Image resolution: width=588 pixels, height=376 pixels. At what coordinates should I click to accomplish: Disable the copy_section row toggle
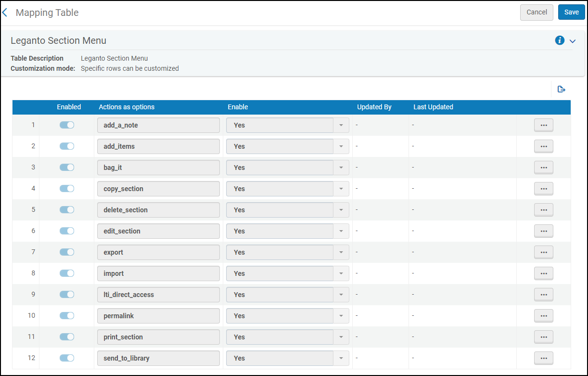point(67,189)
